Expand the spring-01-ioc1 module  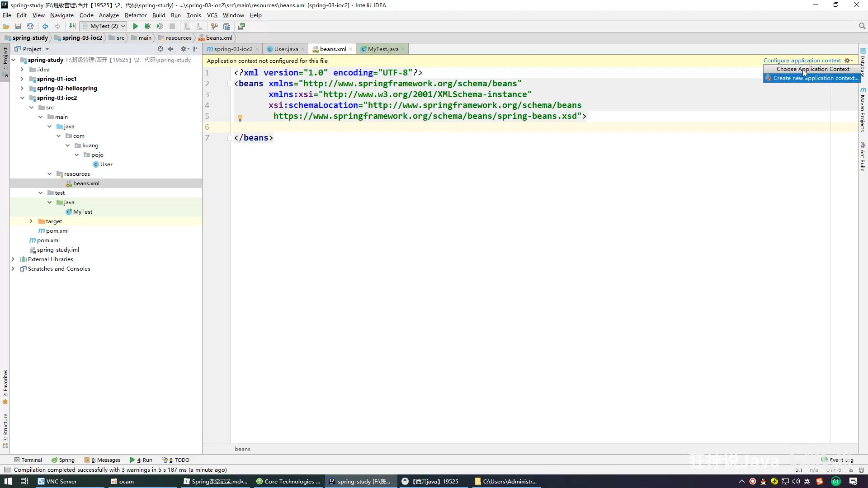pos(22,79)
